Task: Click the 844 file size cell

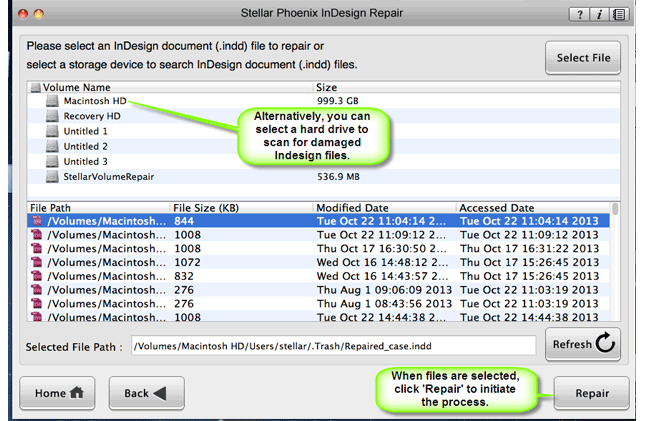Action: click(184, 221)
